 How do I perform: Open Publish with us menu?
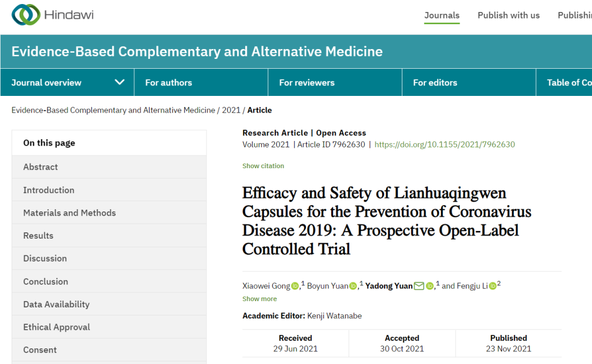508,16
